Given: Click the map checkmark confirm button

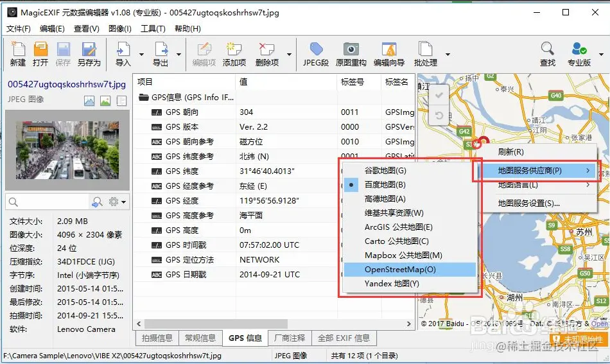Looking at the screenshot, I should coord(439,95).
